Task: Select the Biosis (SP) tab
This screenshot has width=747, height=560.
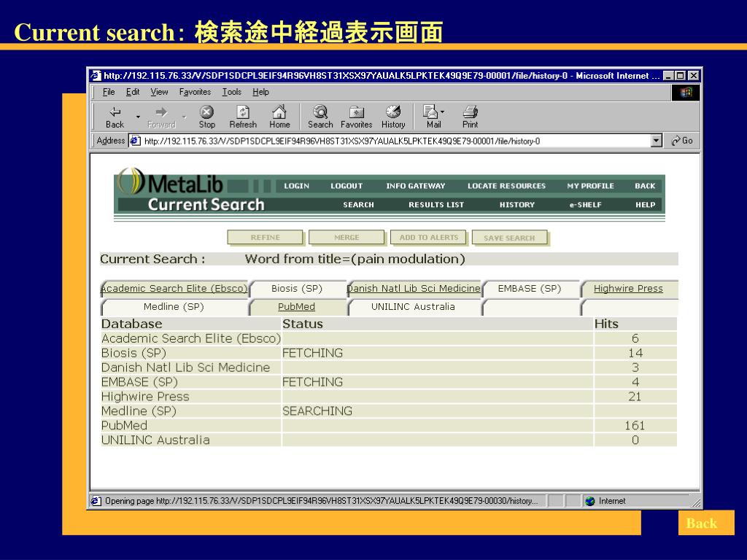Action: click(297, 289)
